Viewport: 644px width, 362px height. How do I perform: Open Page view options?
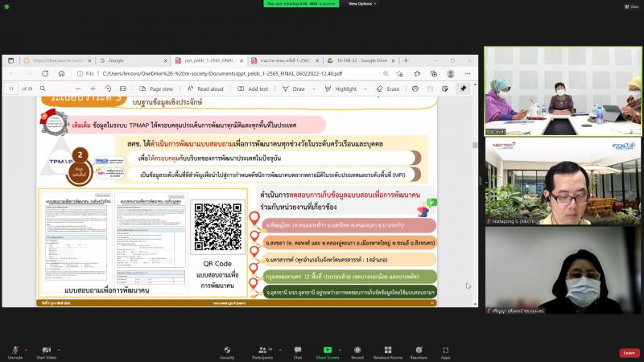point(156,88)
